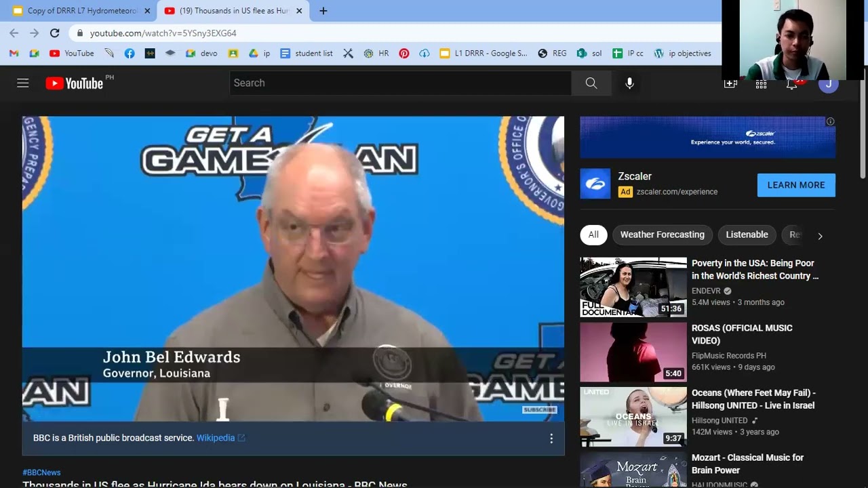The width and height of the screenshot is (868, 488).
Task: Go to YouTube home via logo
Action: point(75,83)
